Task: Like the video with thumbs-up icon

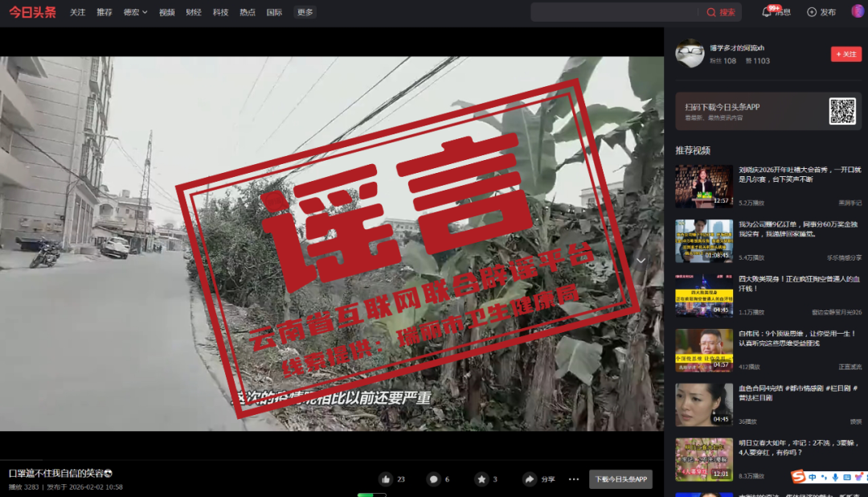Action: click(x=386, y=479)
